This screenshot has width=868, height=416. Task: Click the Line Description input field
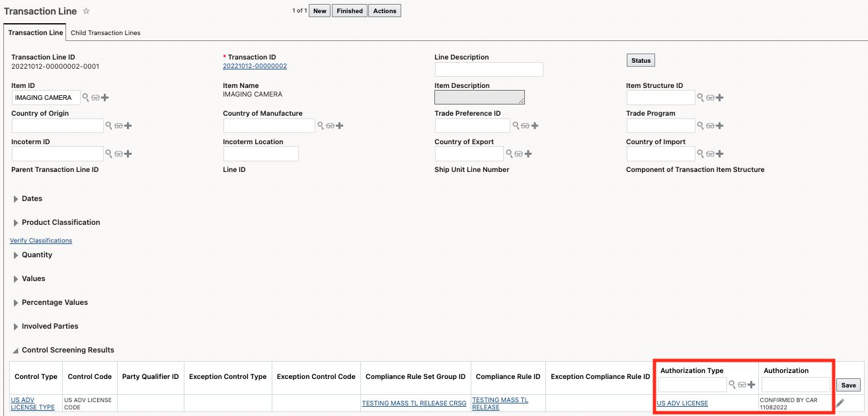489,69
